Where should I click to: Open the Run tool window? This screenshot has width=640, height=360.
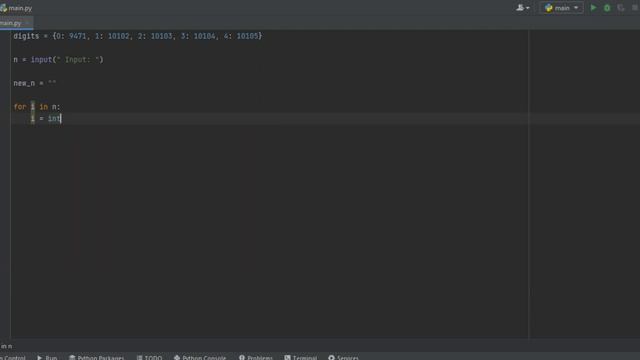tap(47, 357)
